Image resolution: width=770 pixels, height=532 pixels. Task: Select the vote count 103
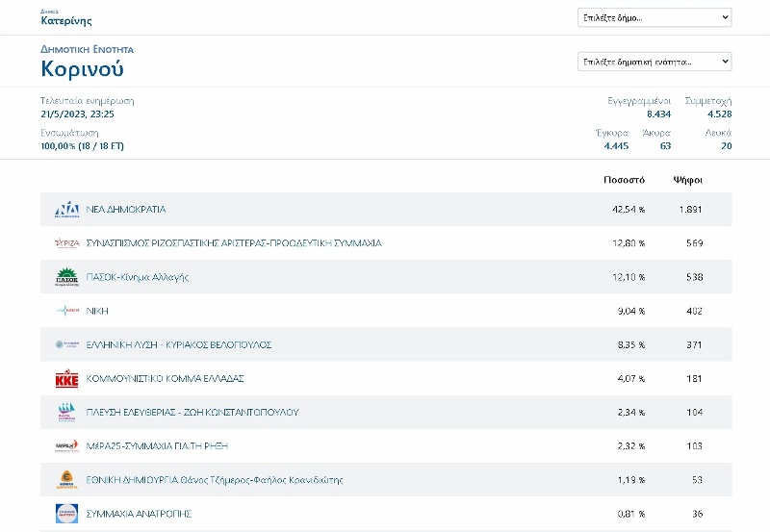click(x=694, y=446)
